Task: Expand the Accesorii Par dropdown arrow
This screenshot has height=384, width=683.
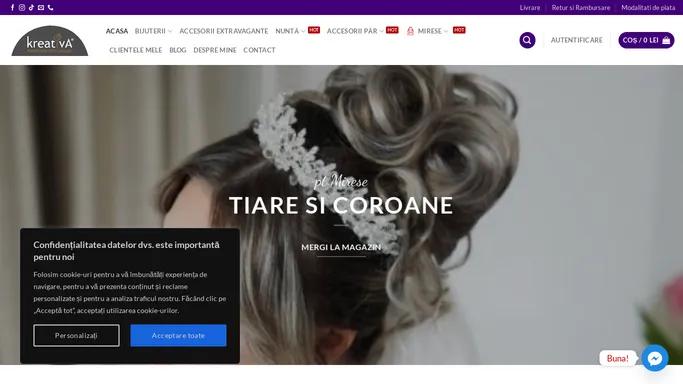Action: (x=382, y=31)
